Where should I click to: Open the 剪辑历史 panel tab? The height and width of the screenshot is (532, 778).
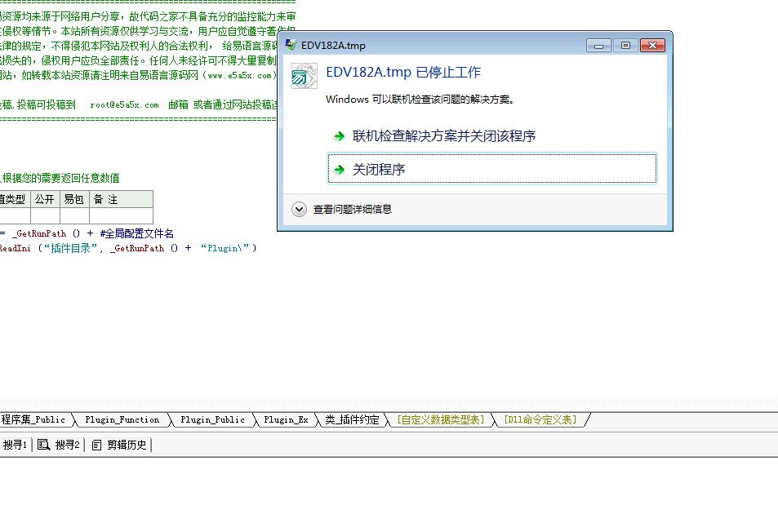tap(119, 445)
